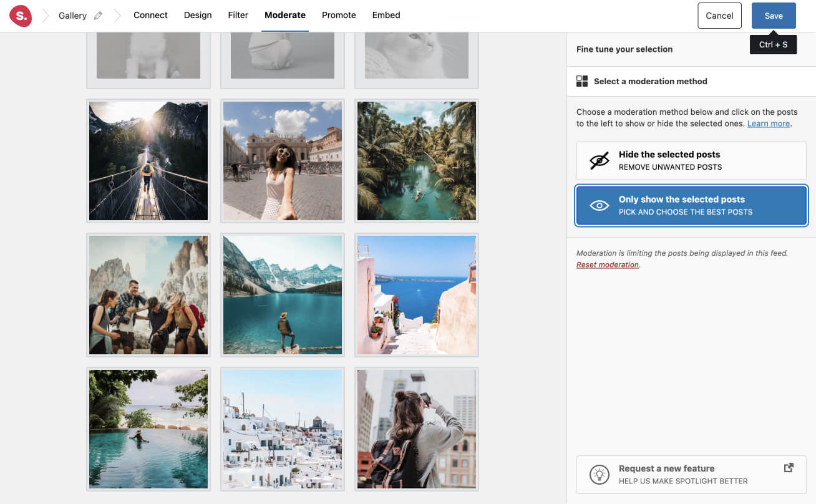
Task: Open the Connect tab
Action: tap(150, 15)
